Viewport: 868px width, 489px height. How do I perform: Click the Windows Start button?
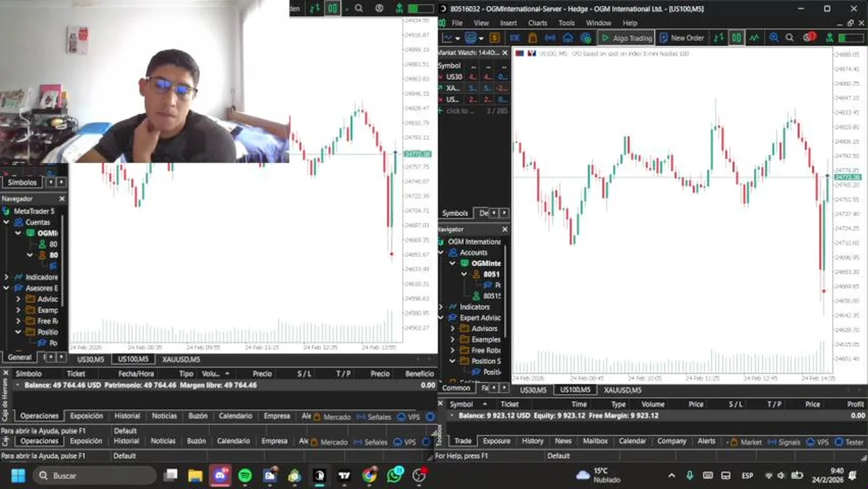point(18,475)
